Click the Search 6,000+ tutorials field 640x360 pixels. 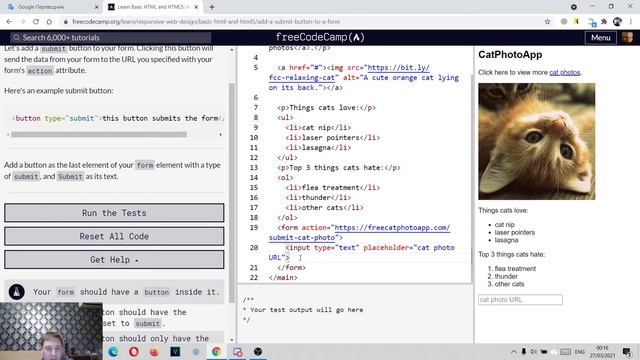tap(111, 38)
